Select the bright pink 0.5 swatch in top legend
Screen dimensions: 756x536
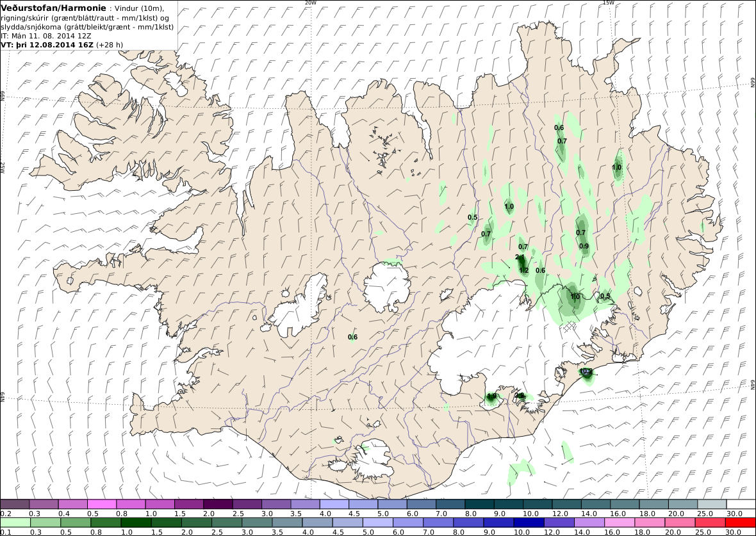pos(102,504)
